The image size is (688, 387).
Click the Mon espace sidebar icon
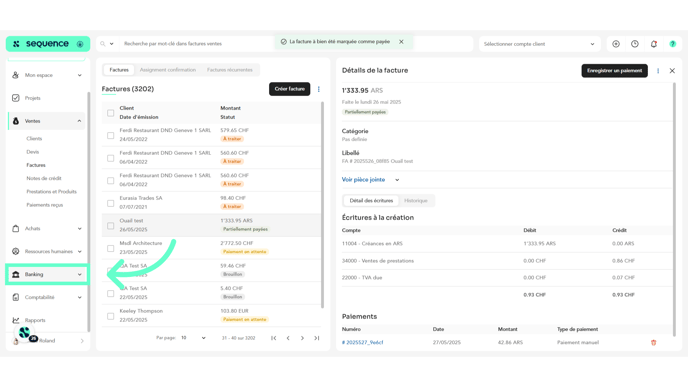tap(16, 75)
